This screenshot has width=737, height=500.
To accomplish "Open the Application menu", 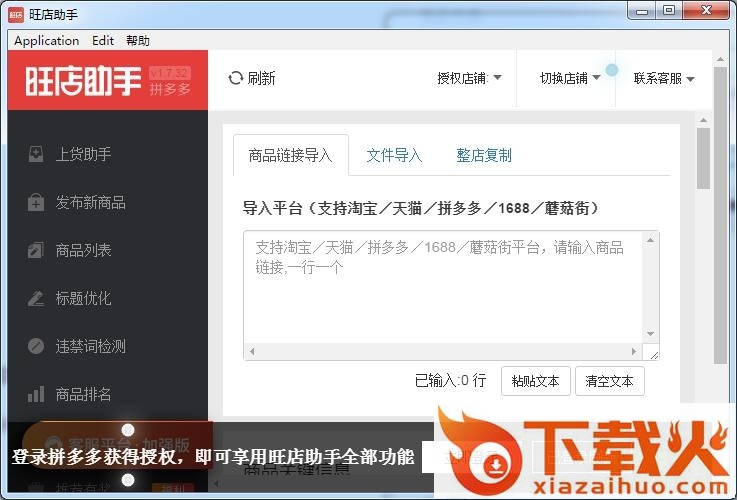I will (47, 41).
